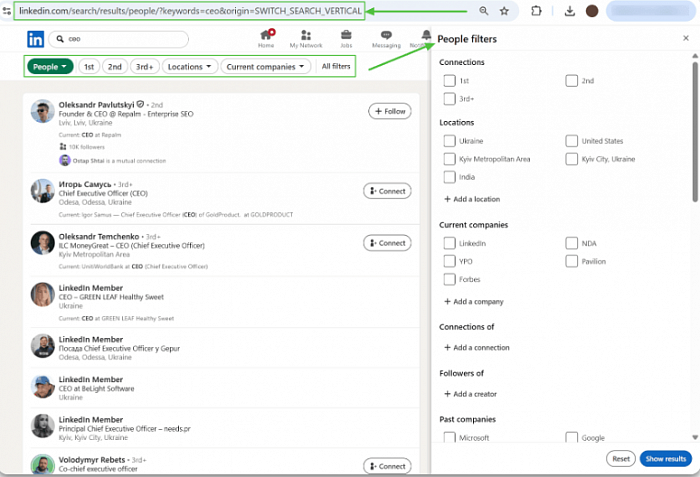
Task: Open Oleksandr Temchenko's profile photo
Action: coord(43,243)
